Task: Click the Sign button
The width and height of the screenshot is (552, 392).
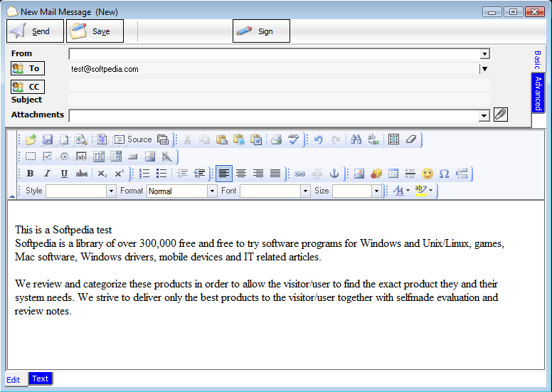Action: (x=261, y=31)
